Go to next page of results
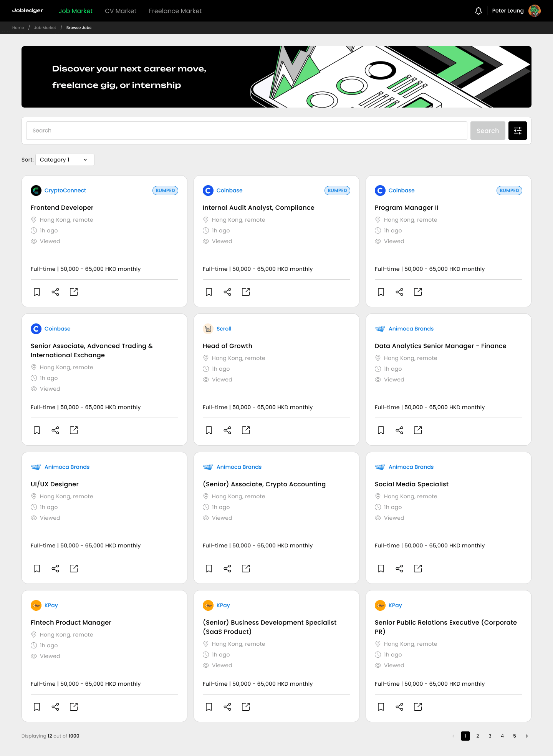This screenshot has width=553, height=756. coord(527,736)
